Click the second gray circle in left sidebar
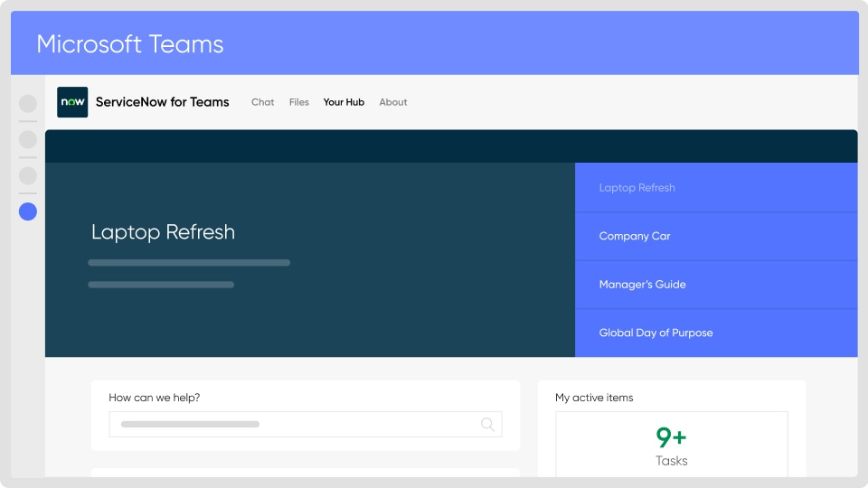Image resolution: width=868 pixels, height=488 pixels. tap(28, 139)
